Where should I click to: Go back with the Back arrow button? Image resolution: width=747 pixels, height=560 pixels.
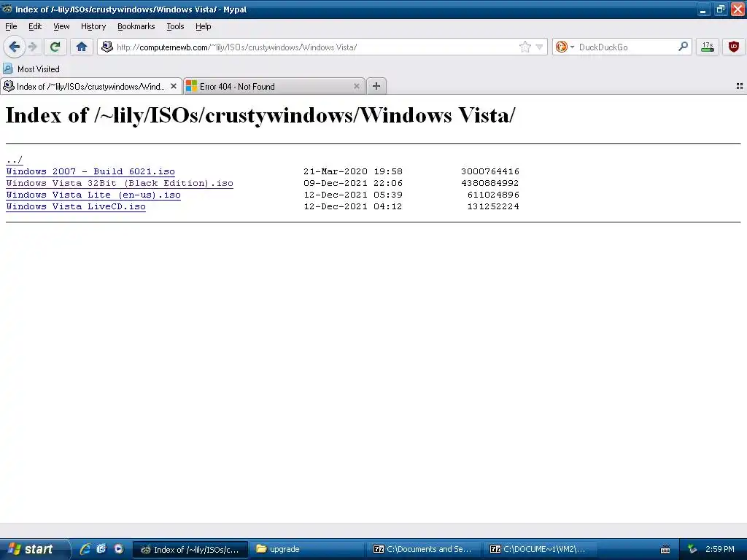click(x=15, y=47)
